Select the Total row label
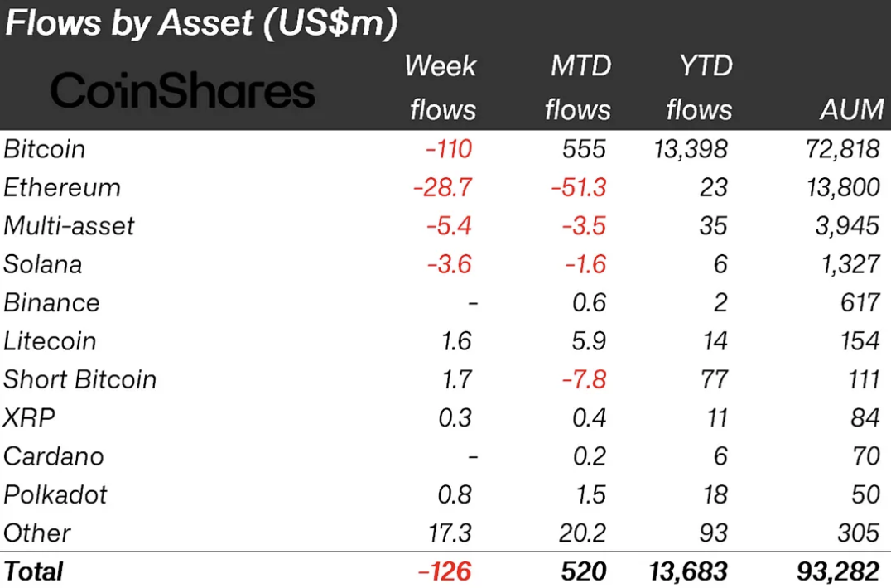 pyautogui.click(x=34, y=571)
